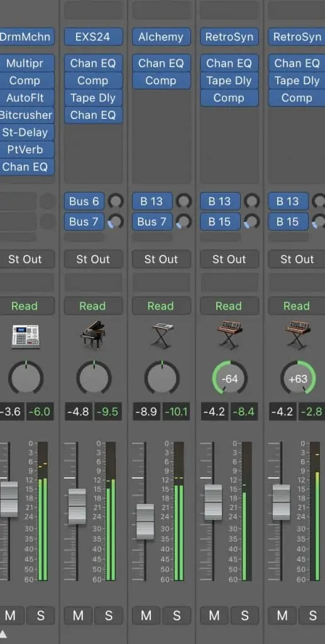This screenshot has width=325, height=644.
Task: Solo the Alchemy channel strip
Action: (x=177, y=615)
